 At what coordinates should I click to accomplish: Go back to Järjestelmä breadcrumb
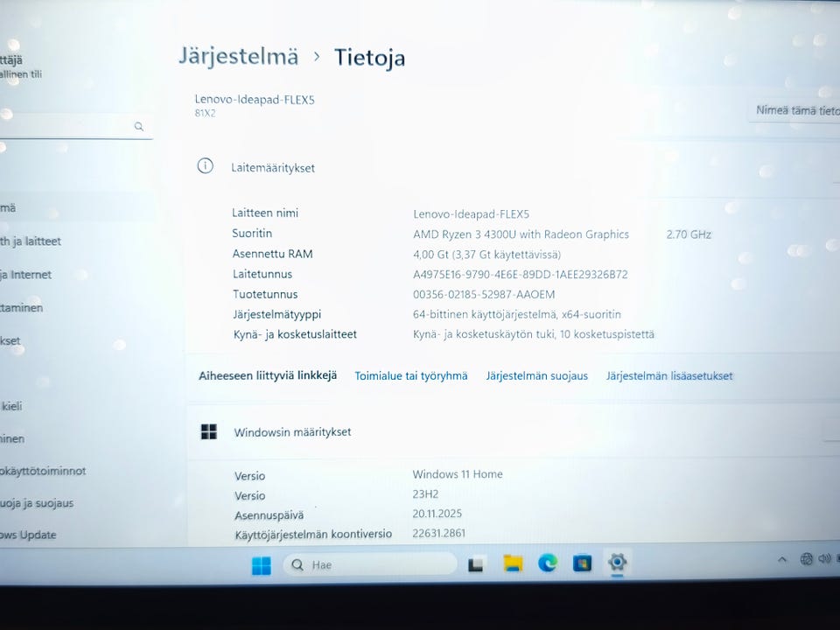tap(238, 56)
